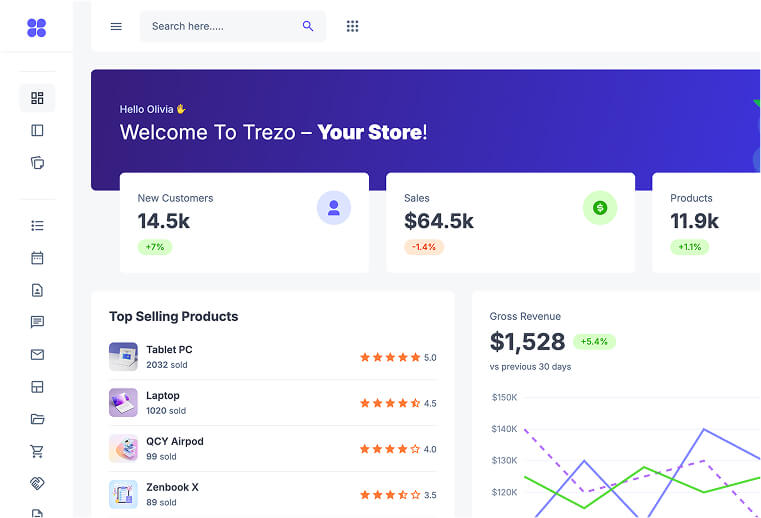This screenshot has height=518, width=761.
Task: Click the 'Search here.....' input field
Action: pyautogui.click(x=220, y=26)
